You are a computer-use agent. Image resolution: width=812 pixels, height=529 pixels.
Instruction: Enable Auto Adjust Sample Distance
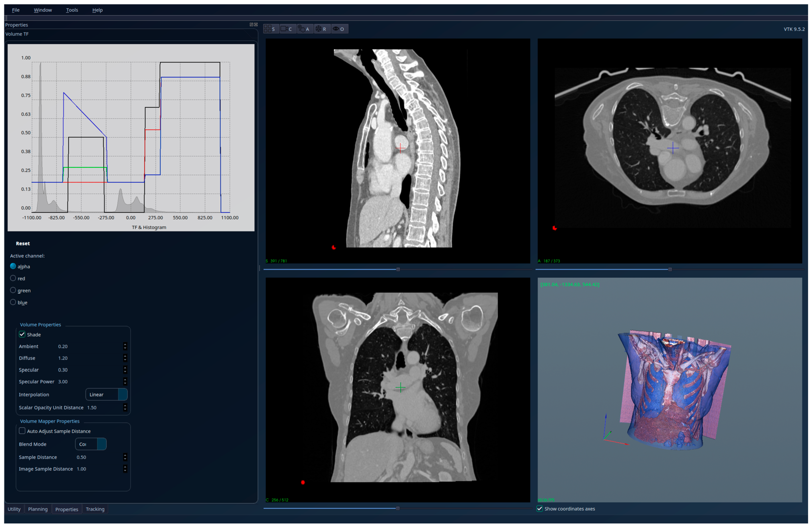22,431
